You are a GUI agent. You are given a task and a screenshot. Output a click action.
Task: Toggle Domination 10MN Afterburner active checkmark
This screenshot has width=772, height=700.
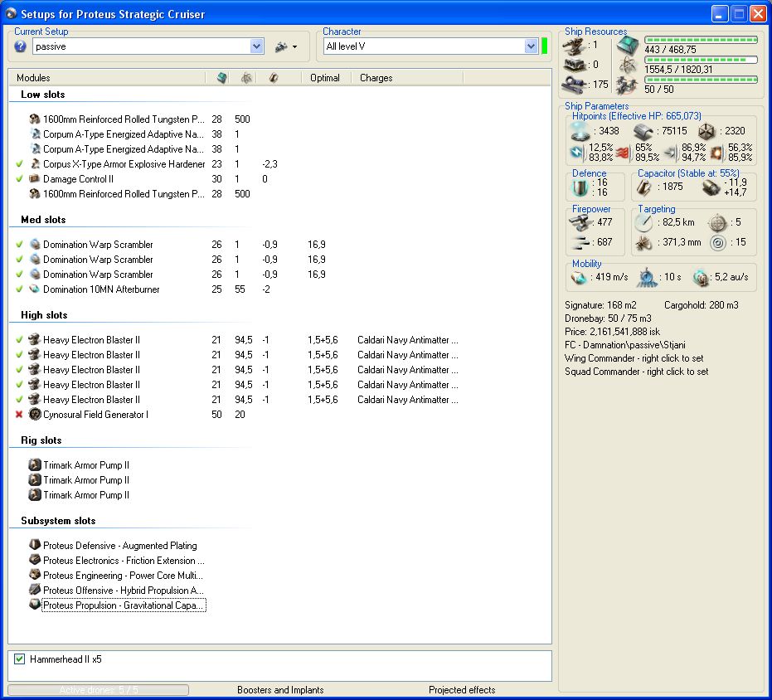(x=19, y=289)
